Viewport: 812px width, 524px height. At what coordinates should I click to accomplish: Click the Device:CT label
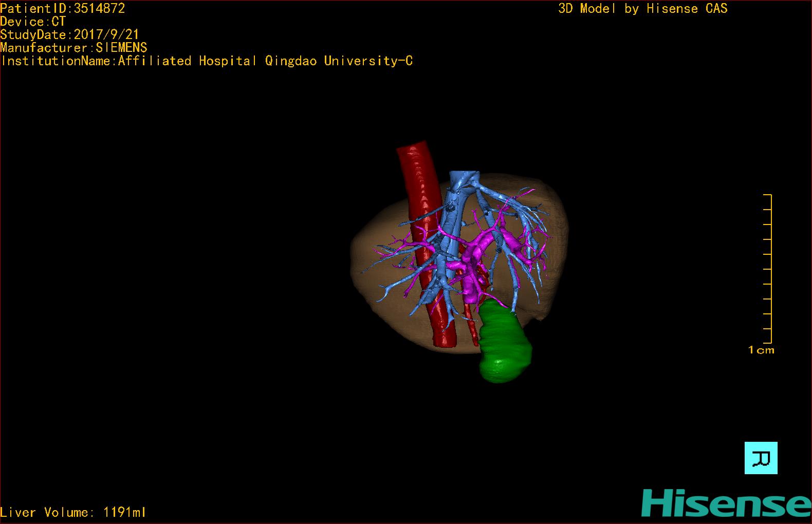33,22
